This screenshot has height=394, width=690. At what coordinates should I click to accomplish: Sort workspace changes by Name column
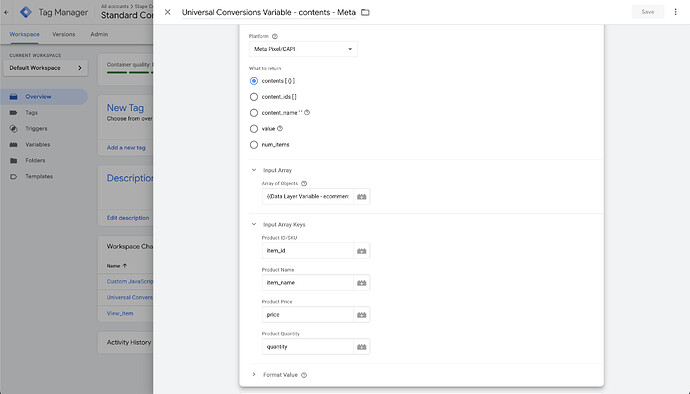[117, 266]
